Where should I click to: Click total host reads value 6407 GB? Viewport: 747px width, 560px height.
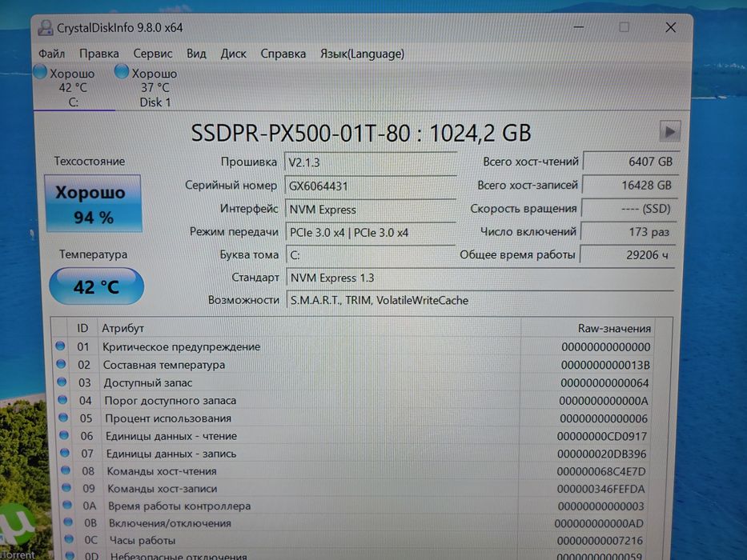pos(631,162)
